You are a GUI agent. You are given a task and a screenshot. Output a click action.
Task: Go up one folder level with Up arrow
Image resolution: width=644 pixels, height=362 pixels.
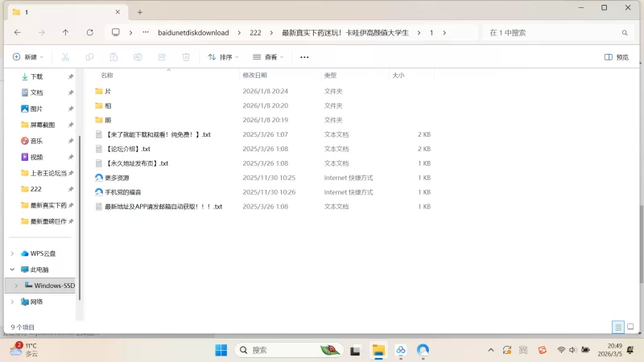point(65,32)
